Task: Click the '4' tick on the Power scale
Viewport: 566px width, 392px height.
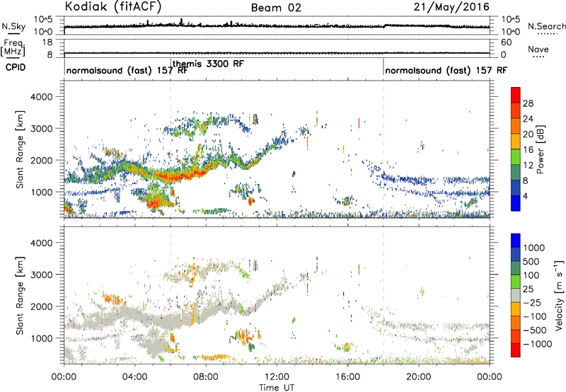Action: tap(525, 196)
